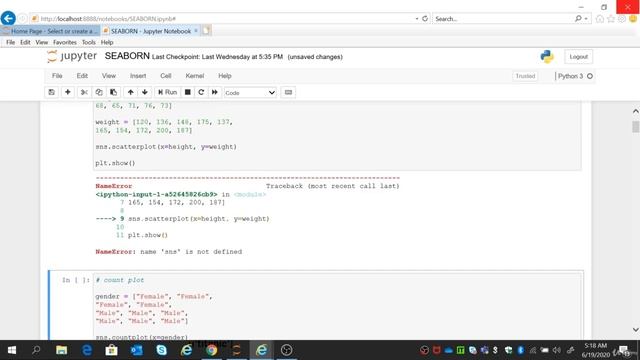
Task: Click the unsaved changes status text
Action: point(315,57)
